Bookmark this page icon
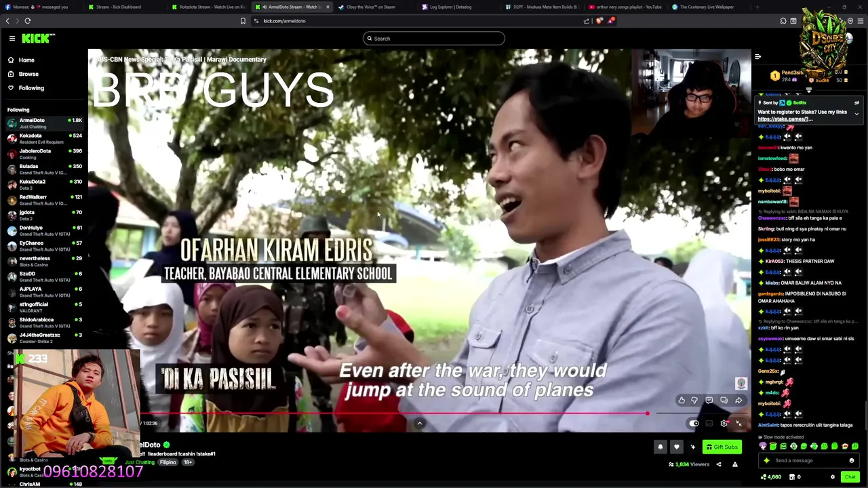Screen dimensions: 868x488 point(243,21)
